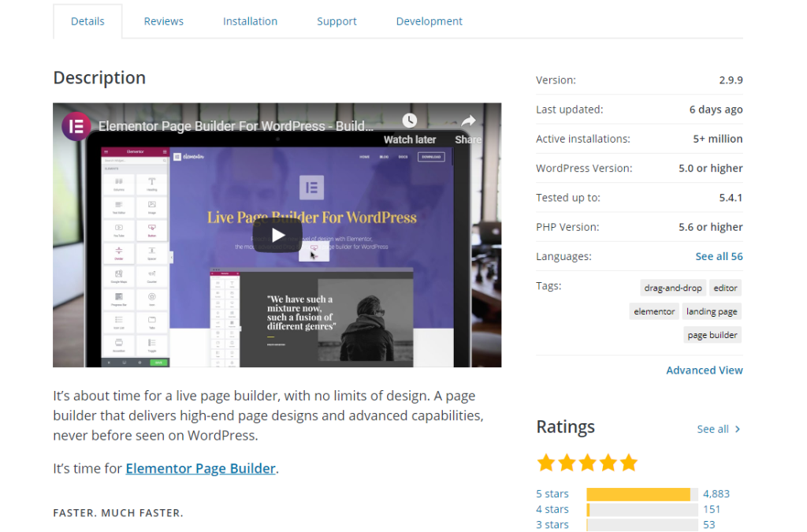Open See all 56 languages
Image resolution: width=807 pixels, height=532 pixels.
(719, 256)
